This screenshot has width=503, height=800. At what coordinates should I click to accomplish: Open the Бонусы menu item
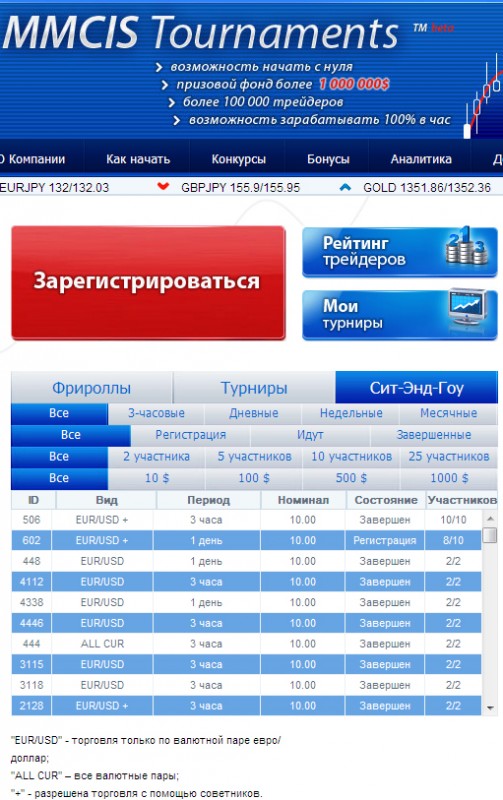(328, 159)
